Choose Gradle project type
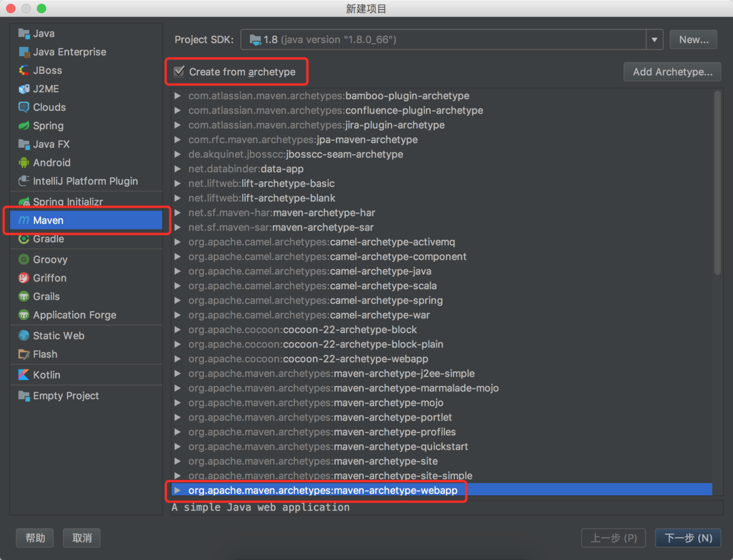Viewport: 733px width, 560px height. coord(86,239)
